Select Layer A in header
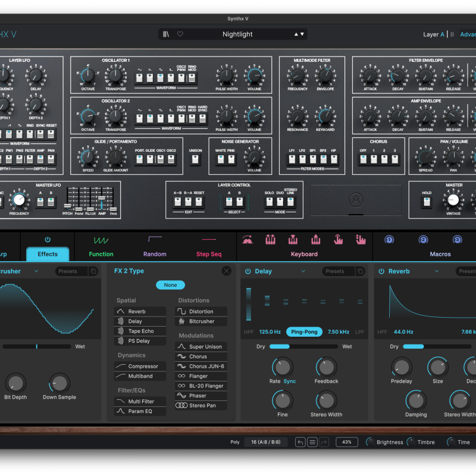The width and height of the screenshot is (476, 476). [442, 35]
